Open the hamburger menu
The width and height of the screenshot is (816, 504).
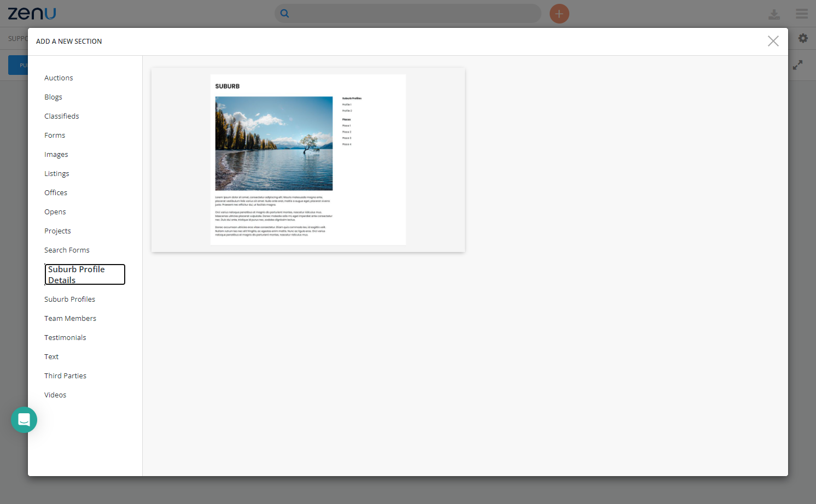point(802,14)
